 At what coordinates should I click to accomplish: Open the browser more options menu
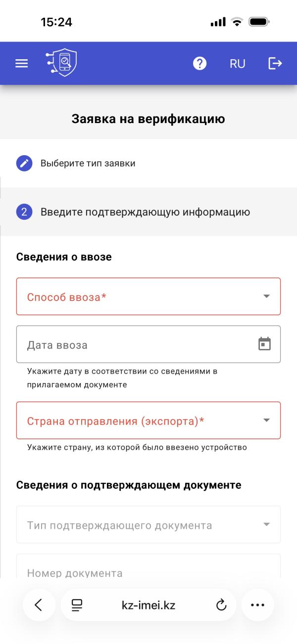point(257,604)
